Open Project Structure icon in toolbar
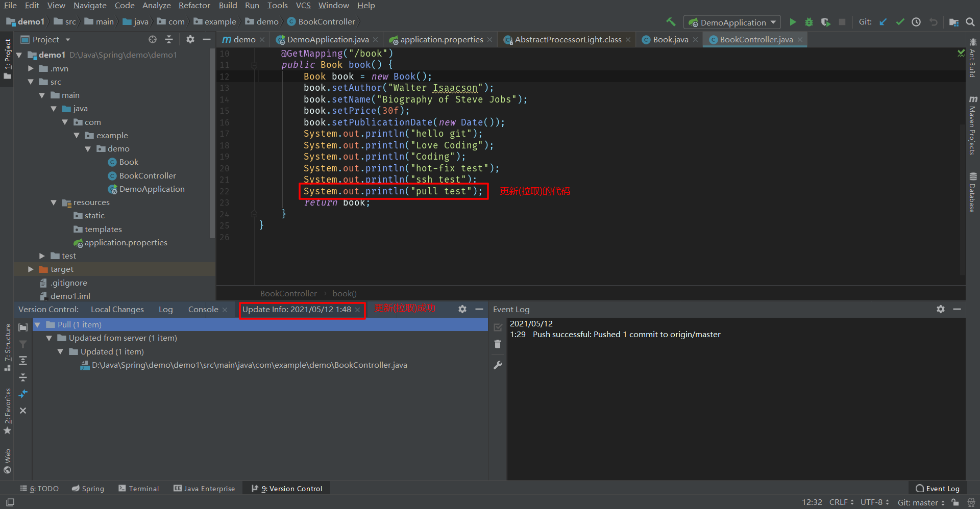This screenshot has width=980, height=509. pyautogui.click(x=954, y=22)
